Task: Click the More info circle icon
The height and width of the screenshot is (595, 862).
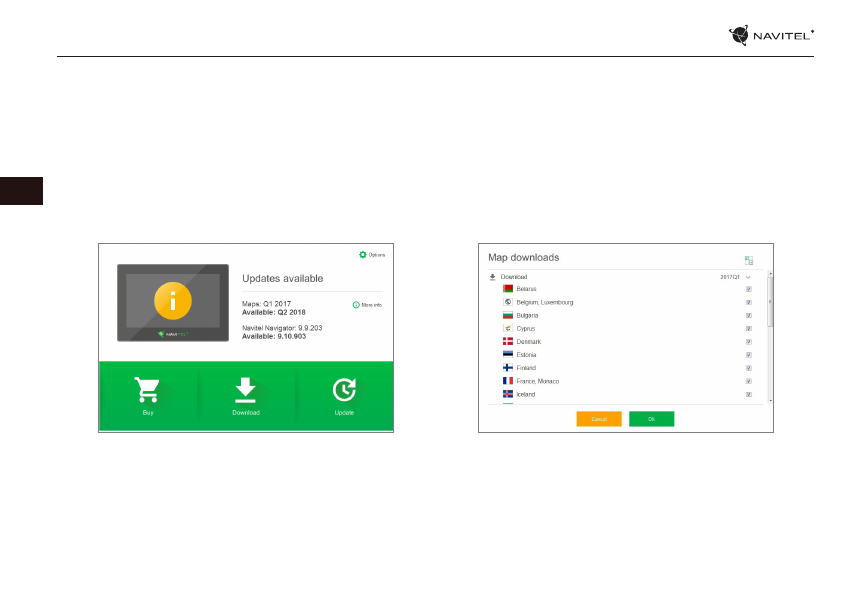Action: (356, 304)
